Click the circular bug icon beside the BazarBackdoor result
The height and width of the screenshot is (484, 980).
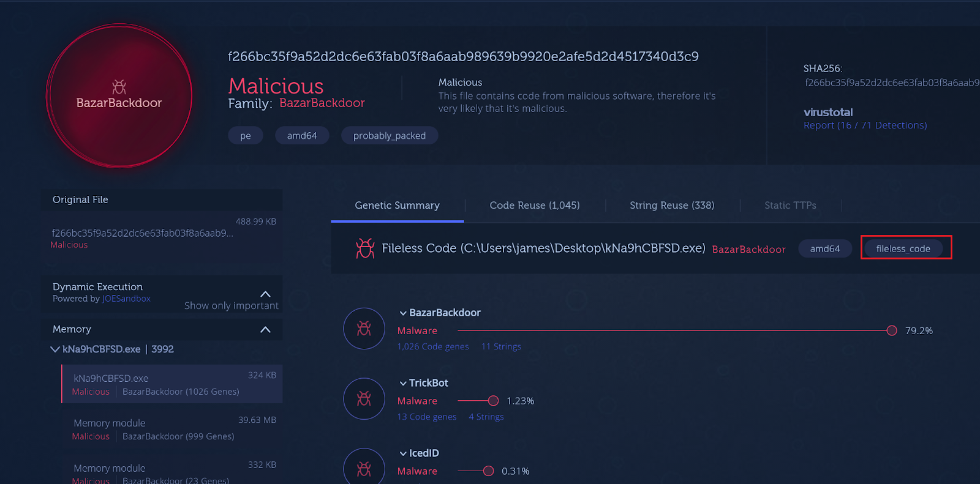pos(364,329)
